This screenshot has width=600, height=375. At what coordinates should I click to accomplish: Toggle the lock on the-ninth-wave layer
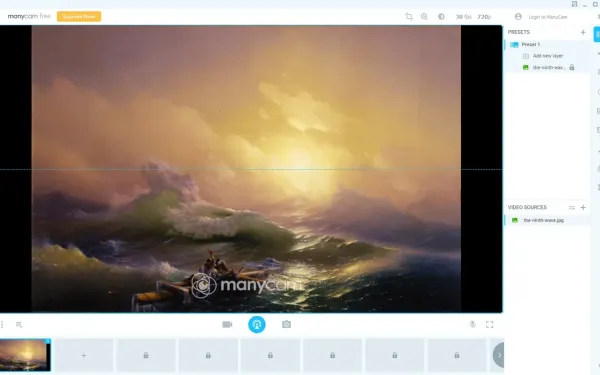click(x=572, y=67)
